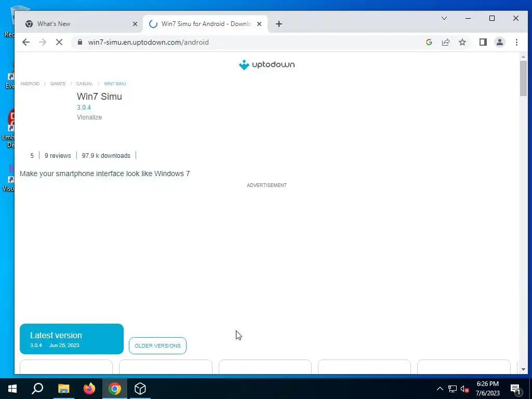Click the Chrome taskbar icon
The height and width of the screenshot is (399, 532).
115,389
